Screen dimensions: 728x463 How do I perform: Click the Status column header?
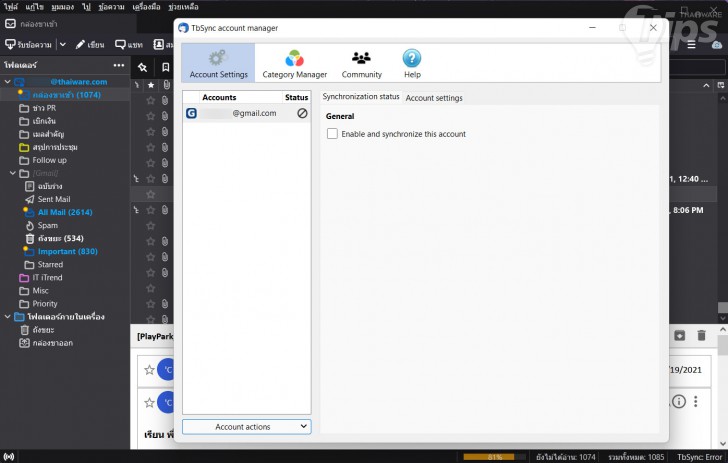[296, 98]
